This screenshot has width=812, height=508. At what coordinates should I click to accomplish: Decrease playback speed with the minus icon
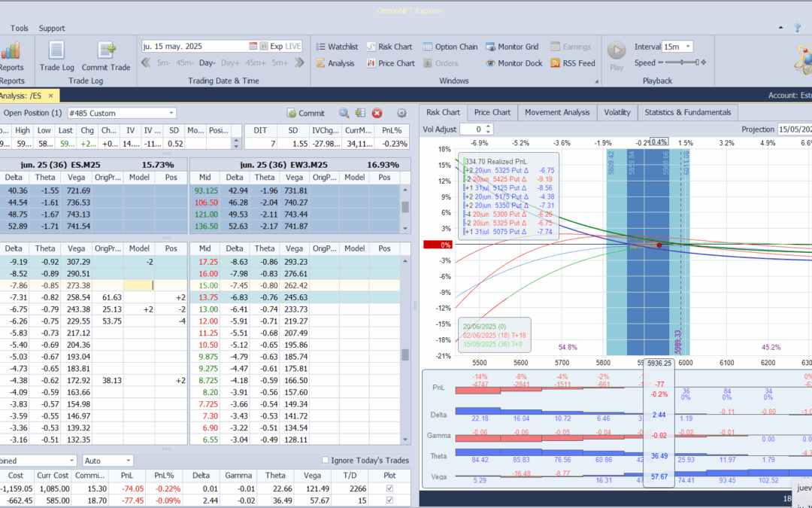point(661,62)
